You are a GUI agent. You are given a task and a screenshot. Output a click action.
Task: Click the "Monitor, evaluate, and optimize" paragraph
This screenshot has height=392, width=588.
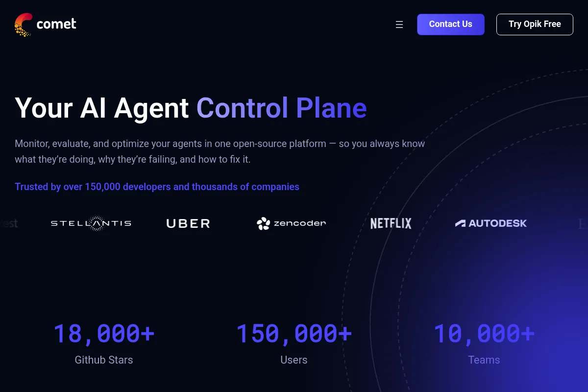pyautogui.click(x=220, y=151)
